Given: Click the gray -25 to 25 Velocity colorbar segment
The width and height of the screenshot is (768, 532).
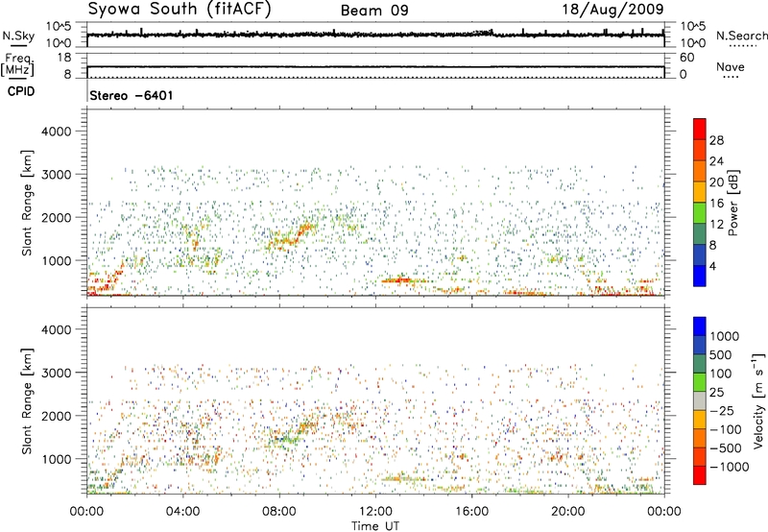Looking at the screenshot, I should pyautogui.click(x=700, y=400).
